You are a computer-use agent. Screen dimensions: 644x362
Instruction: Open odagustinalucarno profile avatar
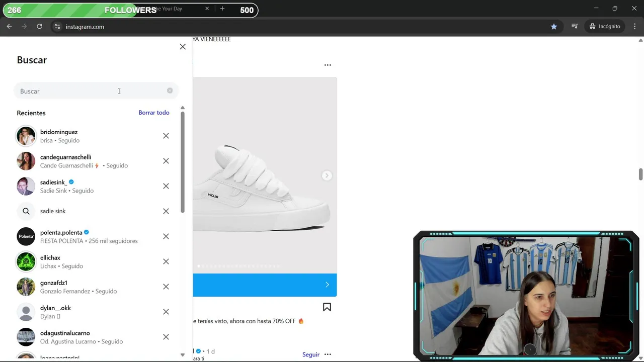pyautogui.click(x=26, y=337)
